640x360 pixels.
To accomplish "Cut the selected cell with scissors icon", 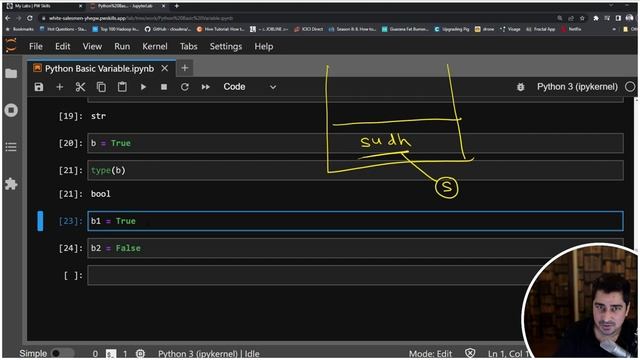I will tap(80, 87).
